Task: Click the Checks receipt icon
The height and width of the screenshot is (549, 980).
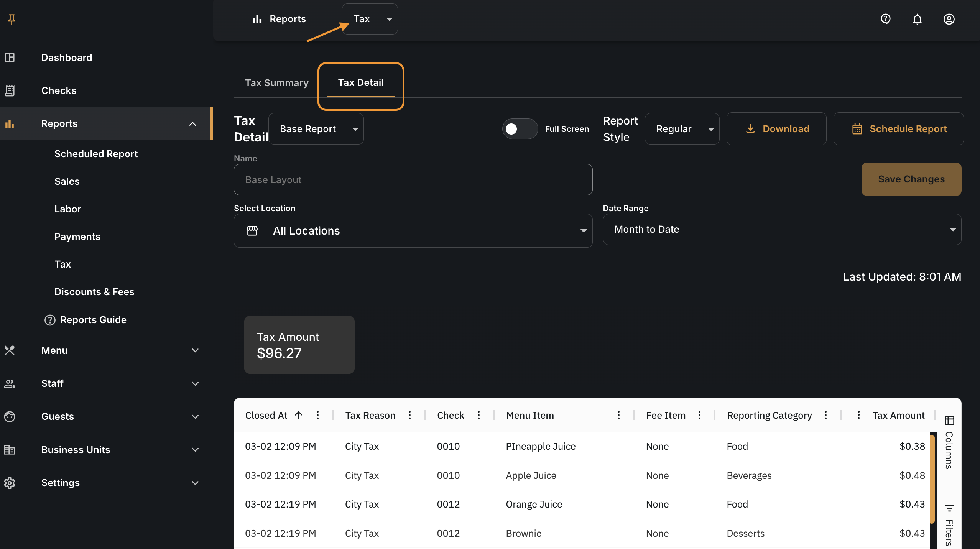Action: coord(10,90)
